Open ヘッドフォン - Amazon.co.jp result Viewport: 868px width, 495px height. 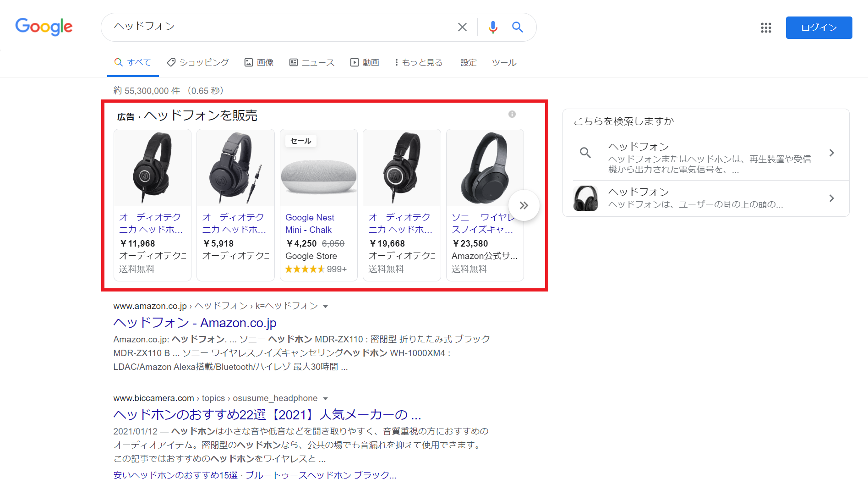(195, 323)
